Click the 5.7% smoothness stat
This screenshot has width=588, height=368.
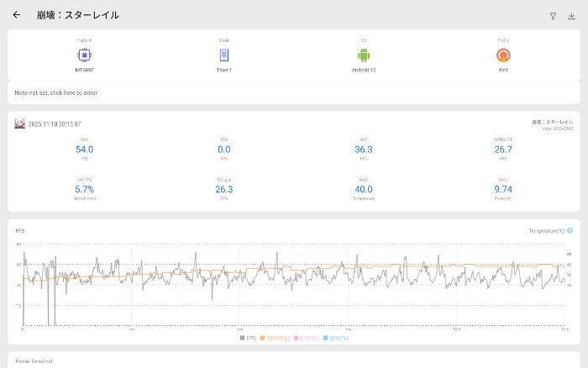click(x=85, y=189)
